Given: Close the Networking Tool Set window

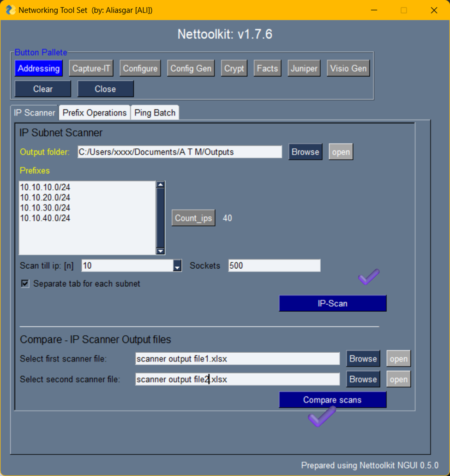Looking at the screenshot, I should click(x=434, y=10).
